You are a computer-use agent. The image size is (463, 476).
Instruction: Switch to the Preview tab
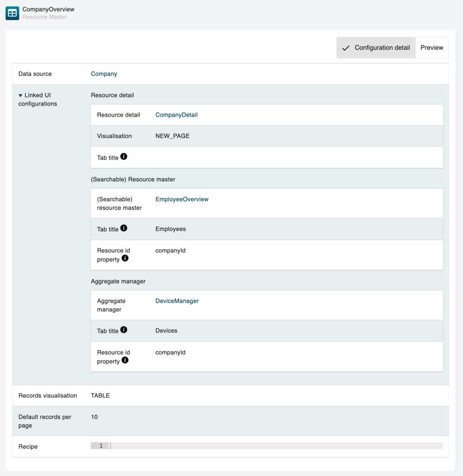[432, 48]
